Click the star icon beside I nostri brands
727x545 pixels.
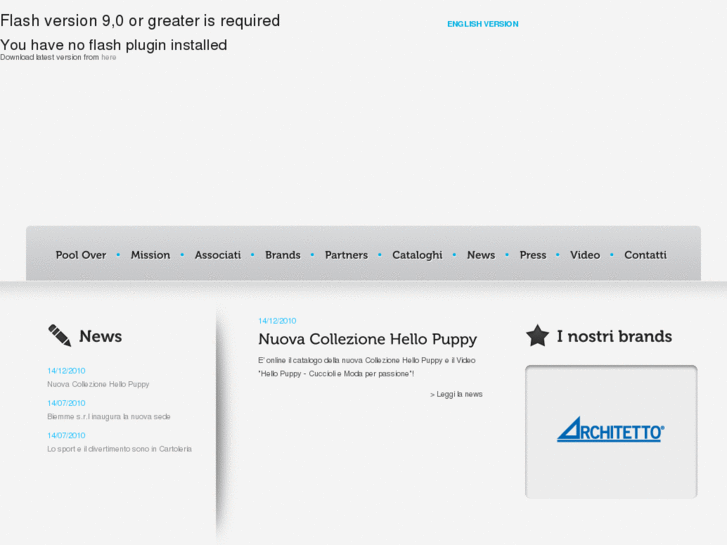[538, 336]
